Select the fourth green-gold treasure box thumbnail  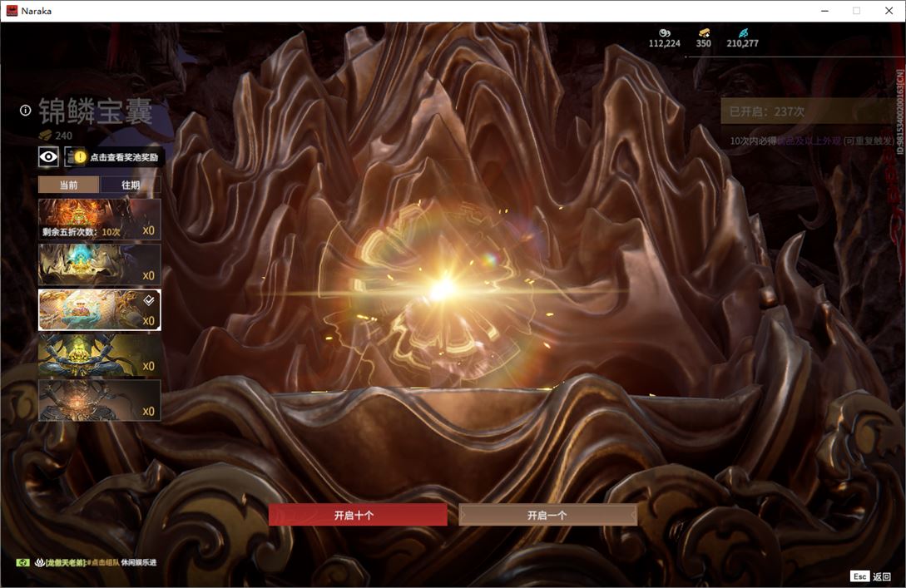tap(99, 354)
